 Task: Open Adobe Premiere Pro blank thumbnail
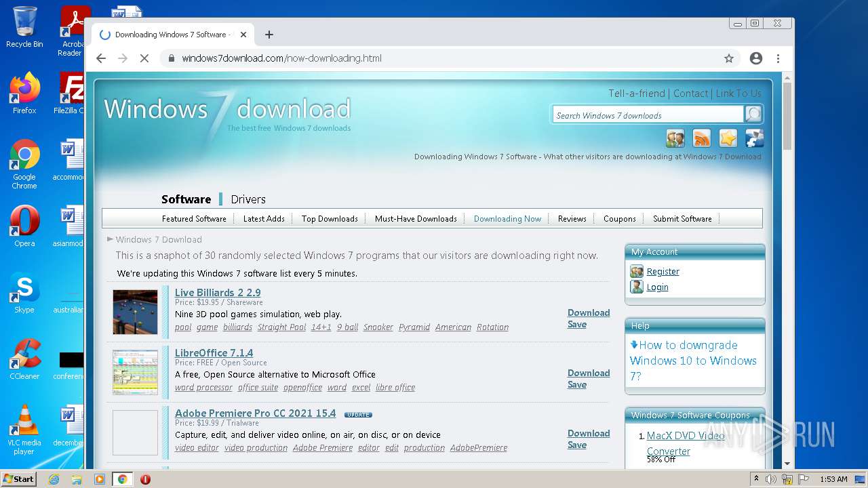coord(136,432)
